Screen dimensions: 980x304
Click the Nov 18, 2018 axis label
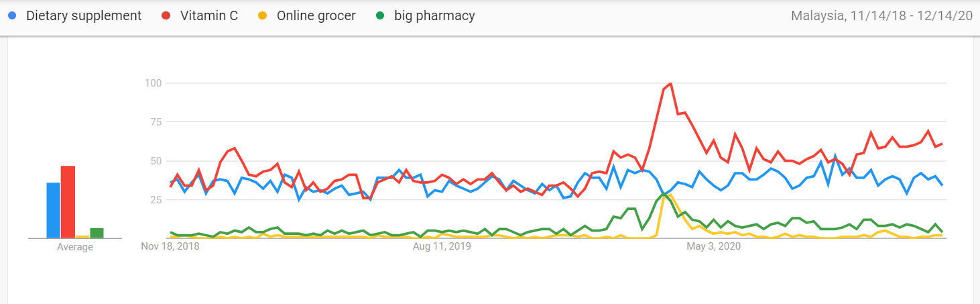pyautogui.click(x=170, y=246)
